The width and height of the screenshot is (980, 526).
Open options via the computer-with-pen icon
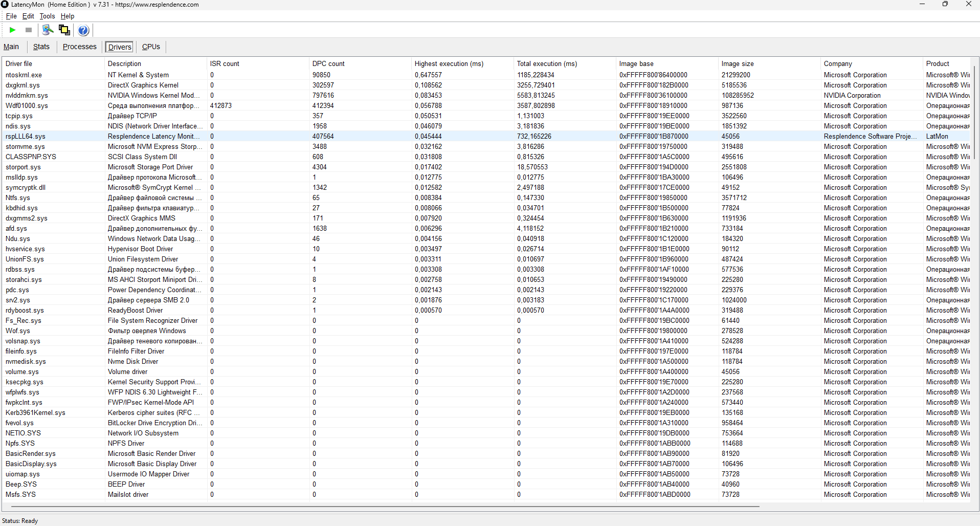(48, 30)
